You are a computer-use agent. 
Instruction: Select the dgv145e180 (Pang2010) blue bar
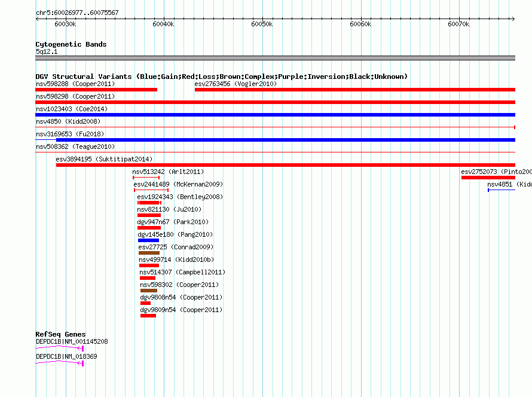[148, 240]
